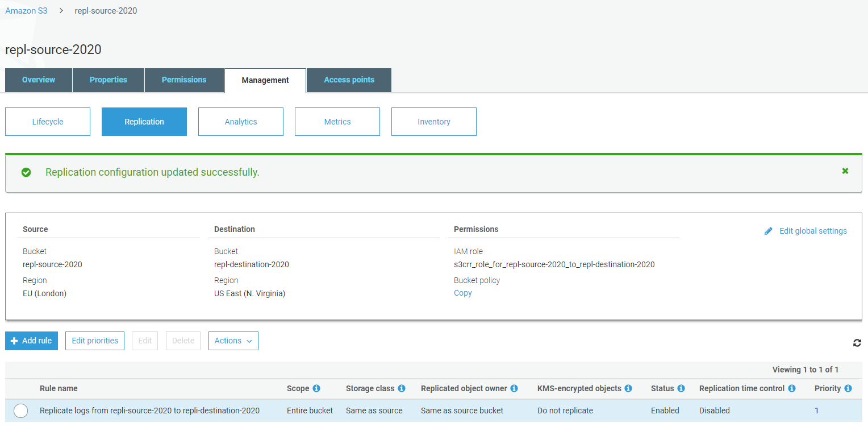Switch to the Permissions tab
This screenshot has width=868, height=427.
pyautogui.click(x=184, y=80)
